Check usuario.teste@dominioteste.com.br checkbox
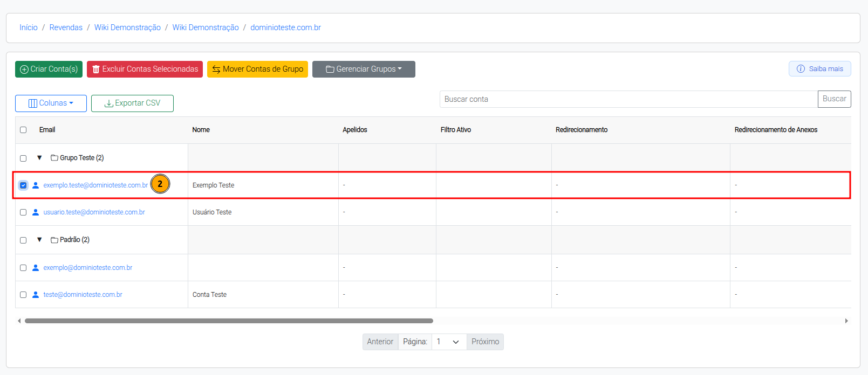The height and width of the screenshot is (375, 868). pos(23,212)
